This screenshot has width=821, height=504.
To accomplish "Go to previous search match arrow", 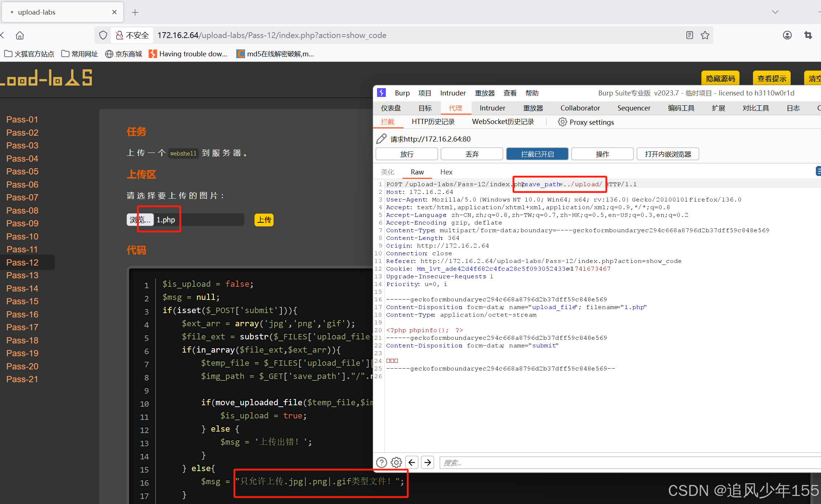I will click(412, 463).
